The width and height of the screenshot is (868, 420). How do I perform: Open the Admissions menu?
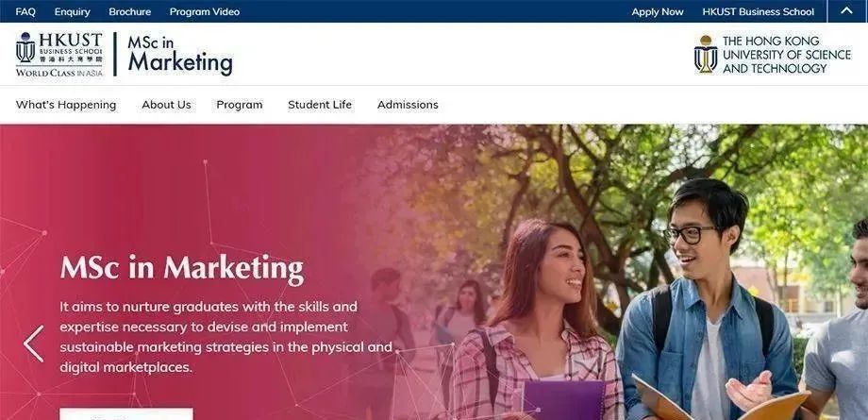(x=408, y=105)
